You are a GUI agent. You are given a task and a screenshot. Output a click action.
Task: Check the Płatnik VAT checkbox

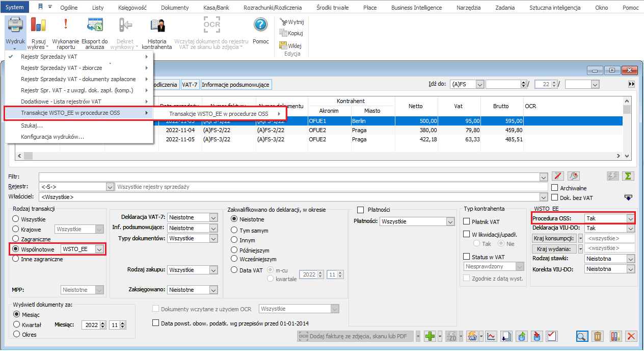(467, 221)
